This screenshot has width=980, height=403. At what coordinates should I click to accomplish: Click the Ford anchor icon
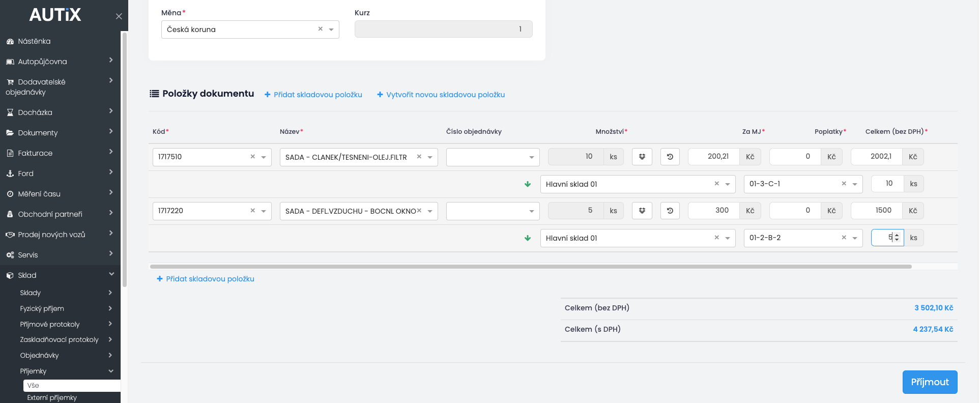point(10,174)
